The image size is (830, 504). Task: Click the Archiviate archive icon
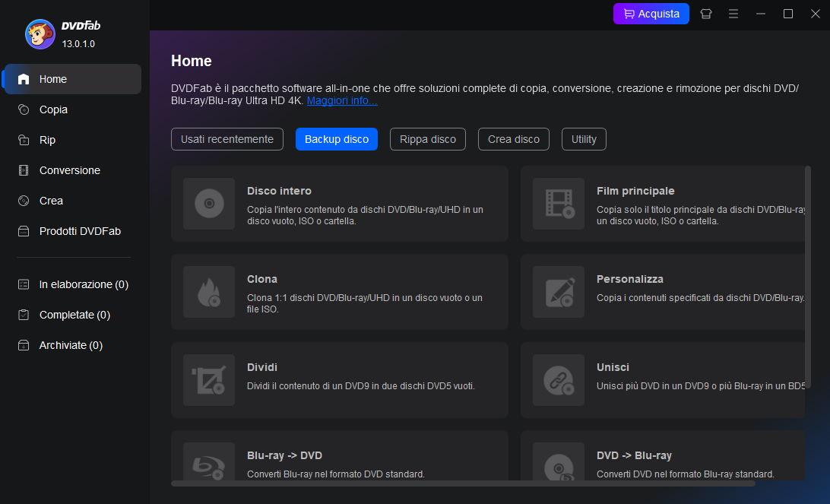tap(24, 345)
